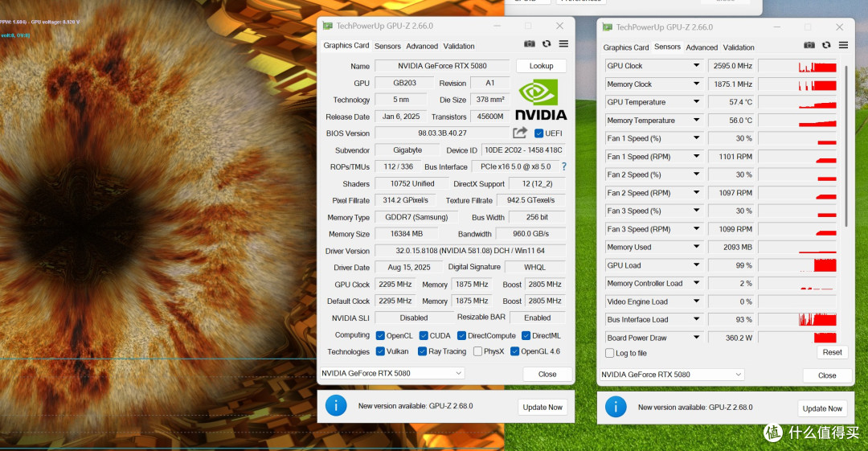Open hamburger menu in Sensors window

tap(843, 45)
